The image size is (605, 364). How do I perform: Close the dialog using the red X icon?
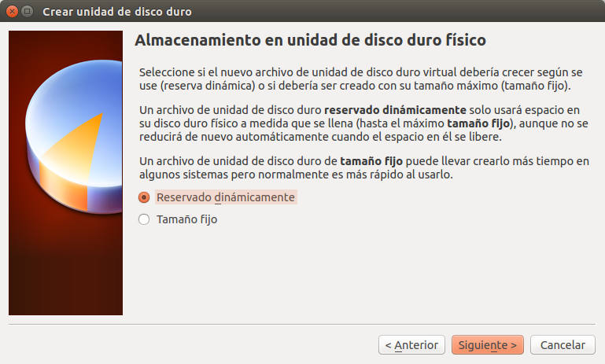click(x=13, y=12)
